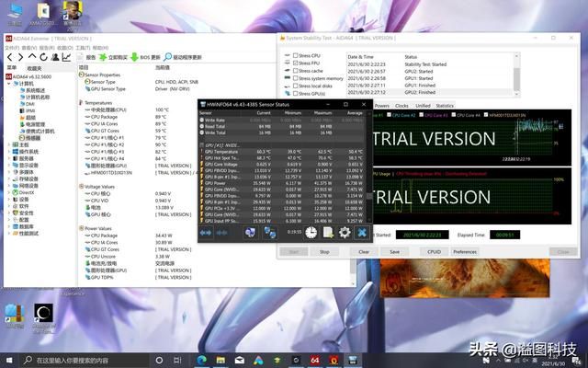Switch to the Clocks tab
Screen dimensions: 588x368
coord(401,106)
